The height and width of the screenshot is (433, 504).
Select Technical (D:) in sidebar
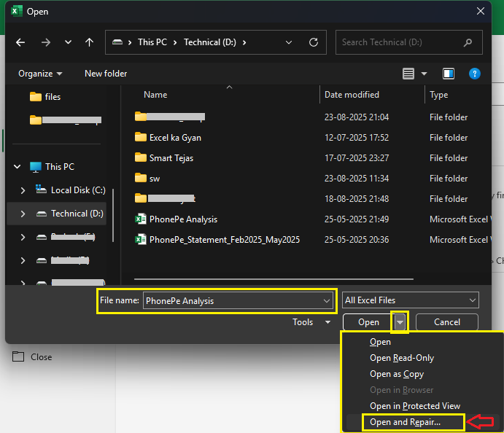69,214
